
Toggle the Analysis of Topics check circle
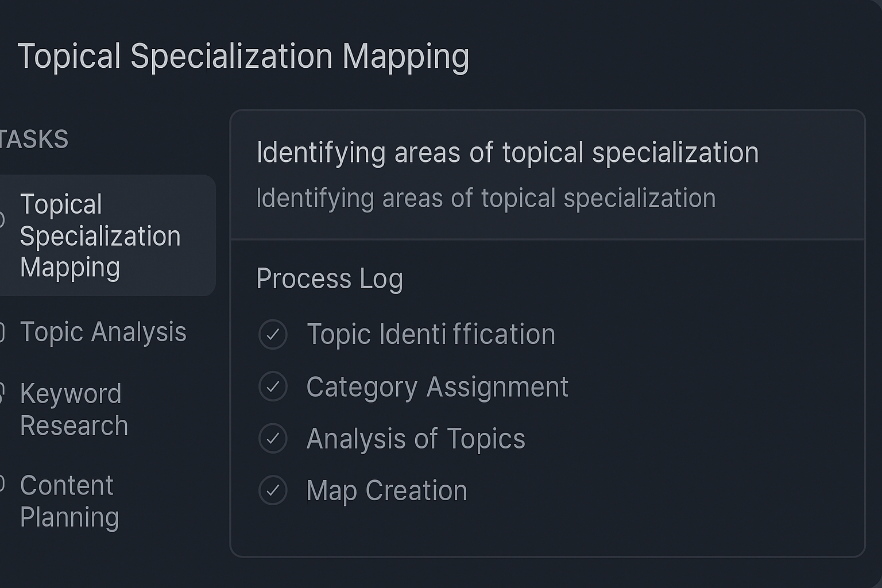tap(273, 439)
